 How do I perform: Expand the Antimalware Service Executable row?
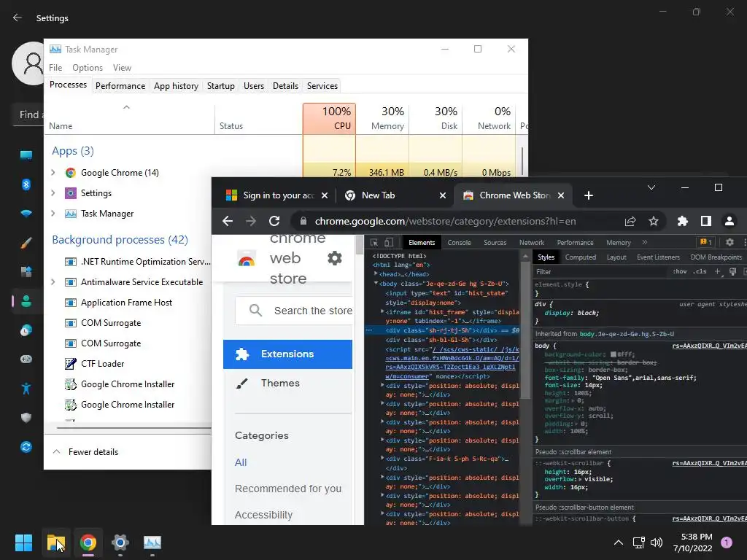pos(53,282)
